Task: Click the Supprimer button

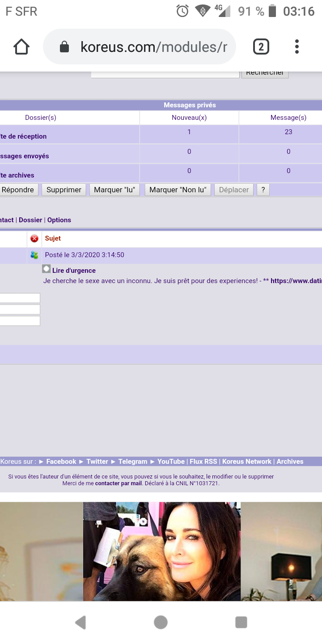Action: pyautogui.click(x=64, y=190)
